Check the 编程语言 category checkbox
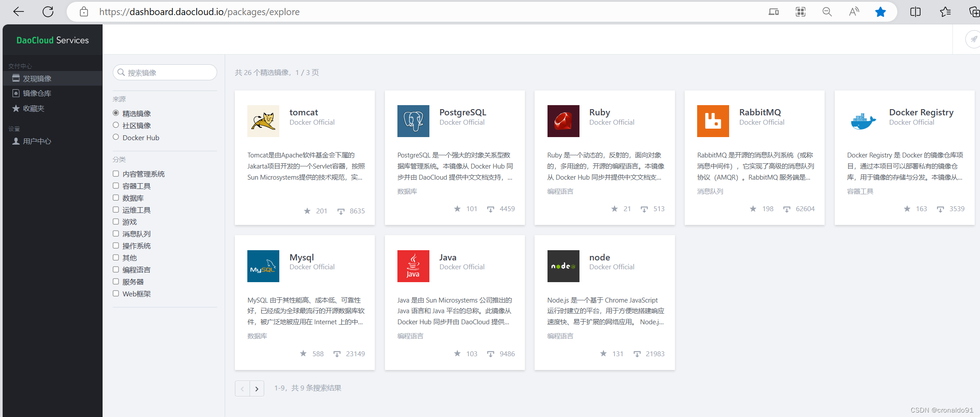The width and height of the screenshot is (980, 417). [x=116, y=269]
